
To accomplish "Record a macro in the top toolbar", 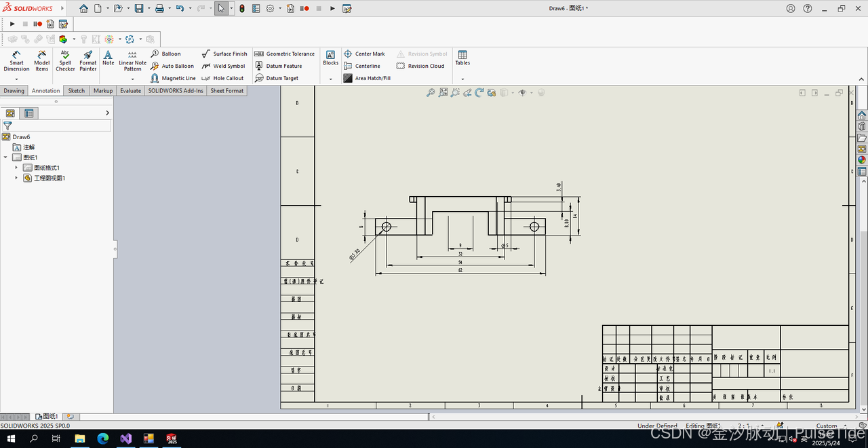I will coord(304,9).
